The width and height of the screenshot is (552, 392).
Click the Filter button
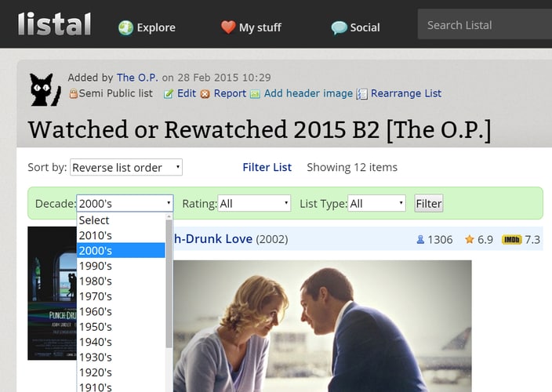click(x=429, y=203)
